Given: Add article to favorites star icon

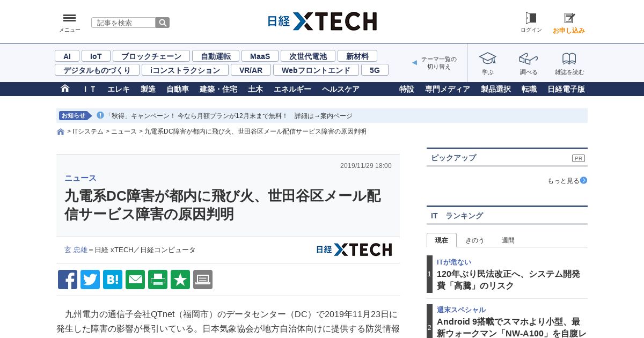Looking at the screenshot, I should (x=180, y=280).
